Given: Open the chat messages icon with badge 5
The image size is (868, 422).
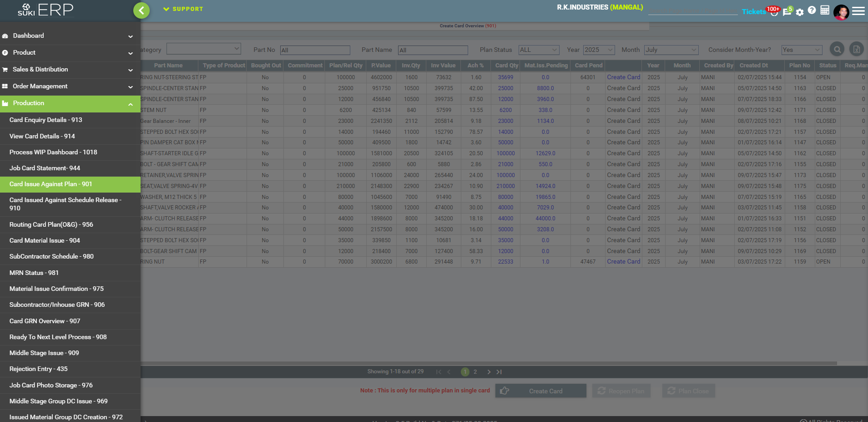Looking at the screenshot, I should tap(787, 12).
